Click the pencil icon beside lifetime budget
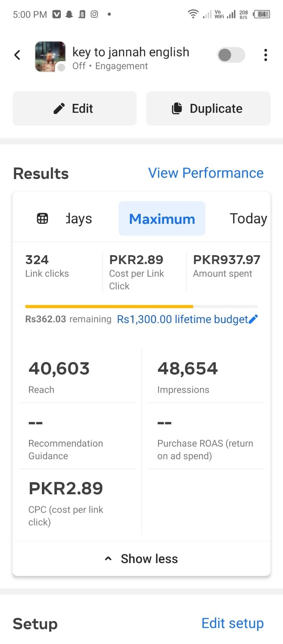Viewport: 283px width, 644px height. (254, 319)
